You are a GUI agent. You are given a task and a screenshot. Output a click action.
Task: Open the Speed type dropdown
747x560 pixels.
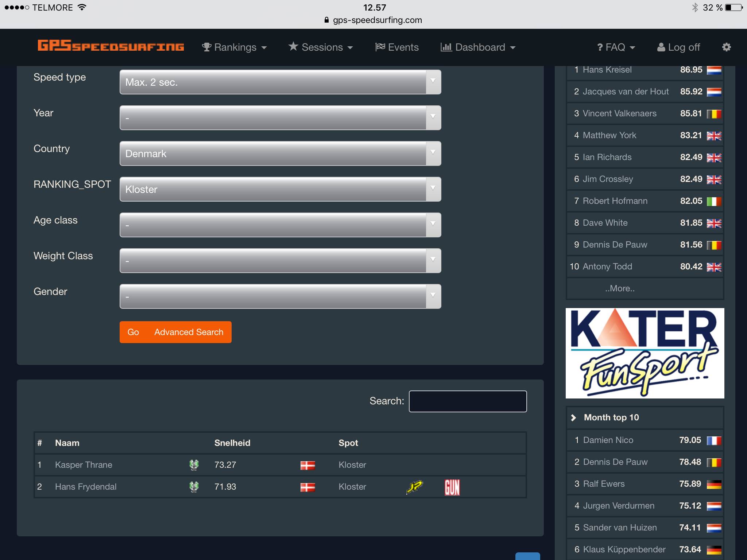click(280, 82)
